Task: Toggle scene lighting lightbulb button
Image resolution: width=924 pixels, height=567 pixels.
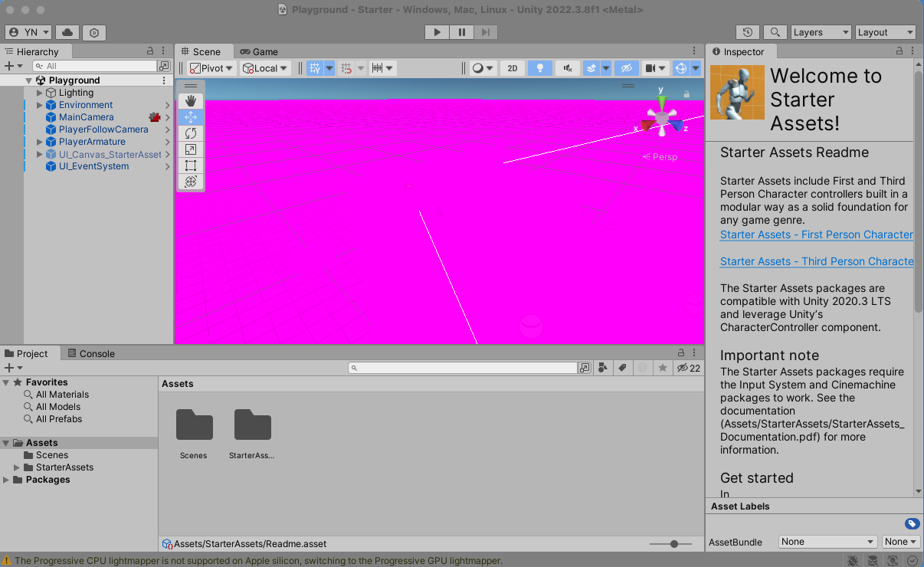Action: pyautogui.click(x=540, y=68)
